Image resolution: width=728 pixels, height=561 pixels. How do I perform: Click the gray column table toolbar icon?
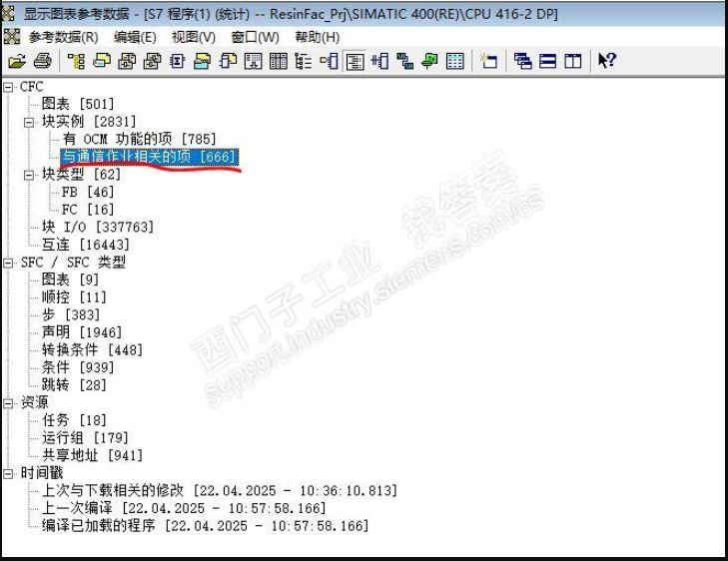[278, 61]
